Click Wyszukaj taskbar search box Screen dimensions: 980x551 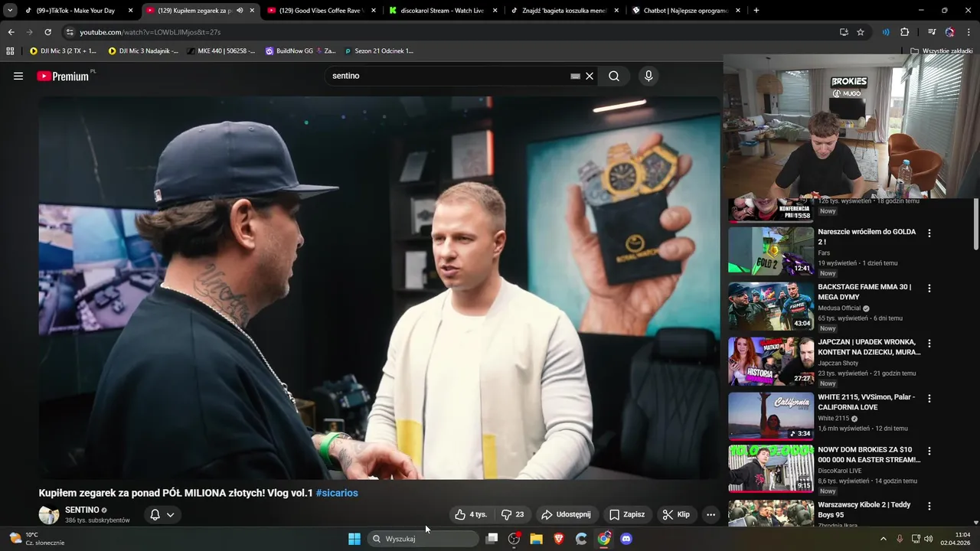(423, 539)
